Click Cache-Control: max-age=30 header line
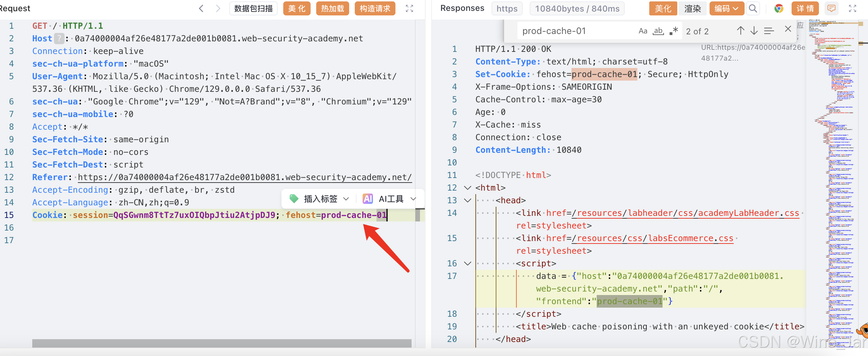Image resolution: width=868 pixels, height=356 pixels. tap(538, 100)
